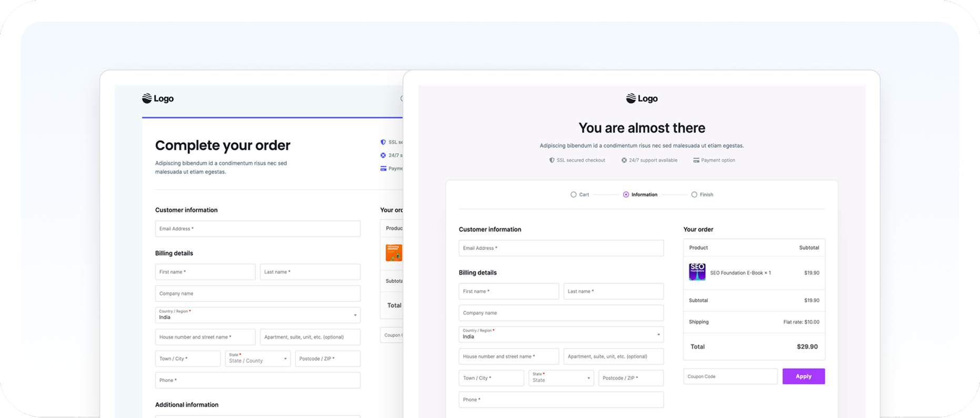The image size is (980, 418).
Task: Click the logo icon in left checkout header
Action: (x=147, y=98)
